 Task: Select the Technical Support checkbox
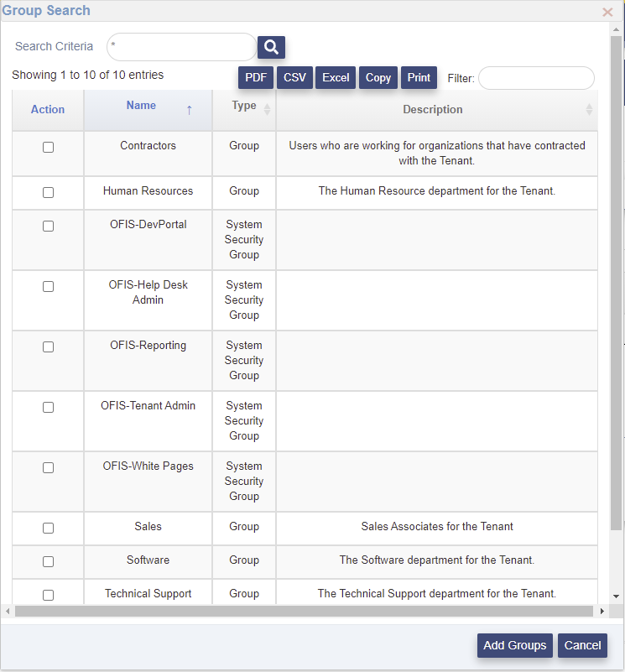point(48,595)
